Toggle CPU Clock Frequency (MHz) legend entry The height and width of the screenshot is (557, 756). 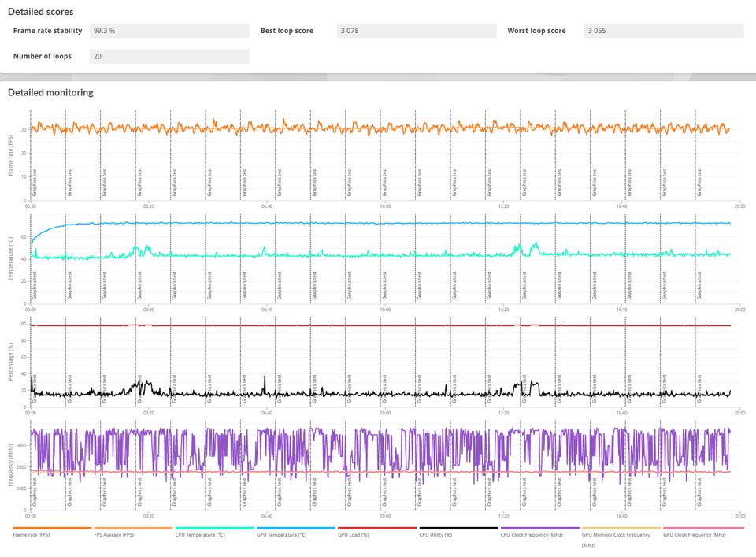pyautogui.click(x=539, y=529)
